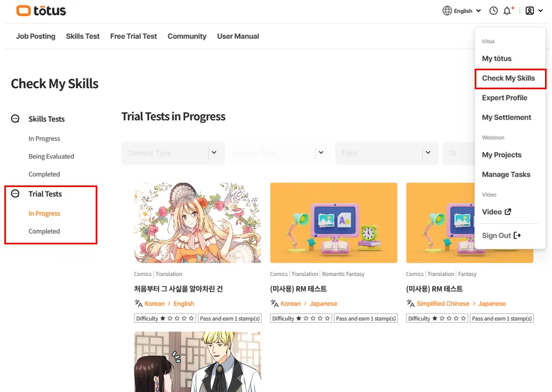This screenshot has width=552, height=392.
Task: Open the language globe icon
Action: (447, 11)
